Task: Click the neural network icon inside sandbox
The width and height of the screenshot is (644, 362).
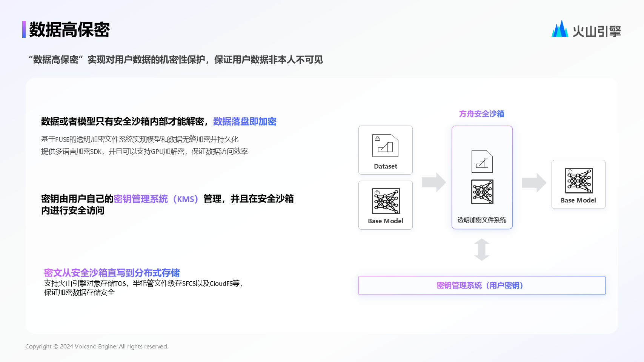Action: pos(482,192)
